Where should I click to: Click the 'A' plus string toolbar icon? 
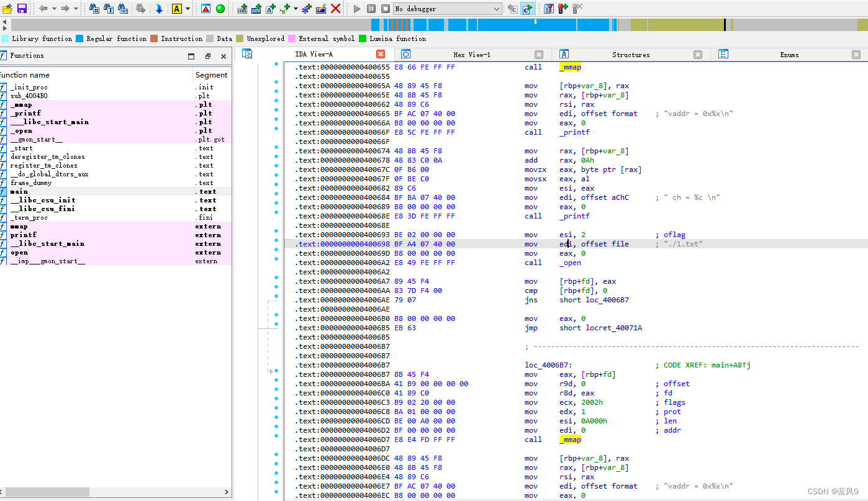(271, 9)
